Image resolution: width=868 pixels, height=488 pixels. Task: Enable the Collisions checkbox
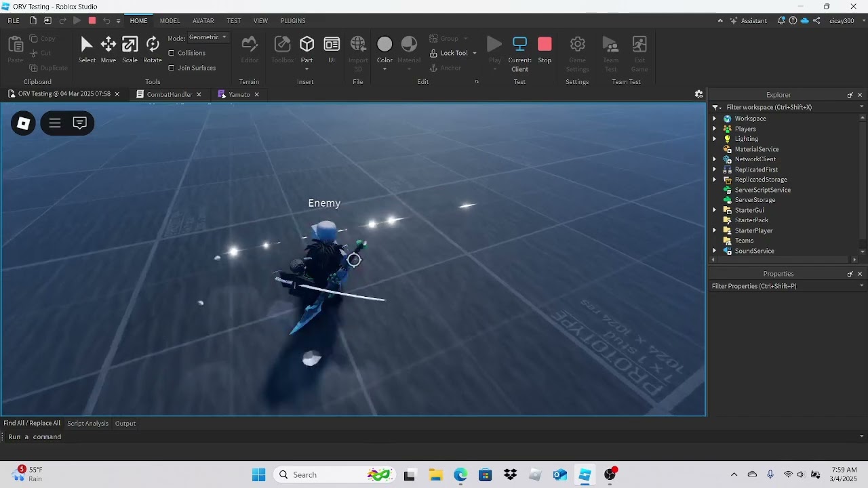172,53
